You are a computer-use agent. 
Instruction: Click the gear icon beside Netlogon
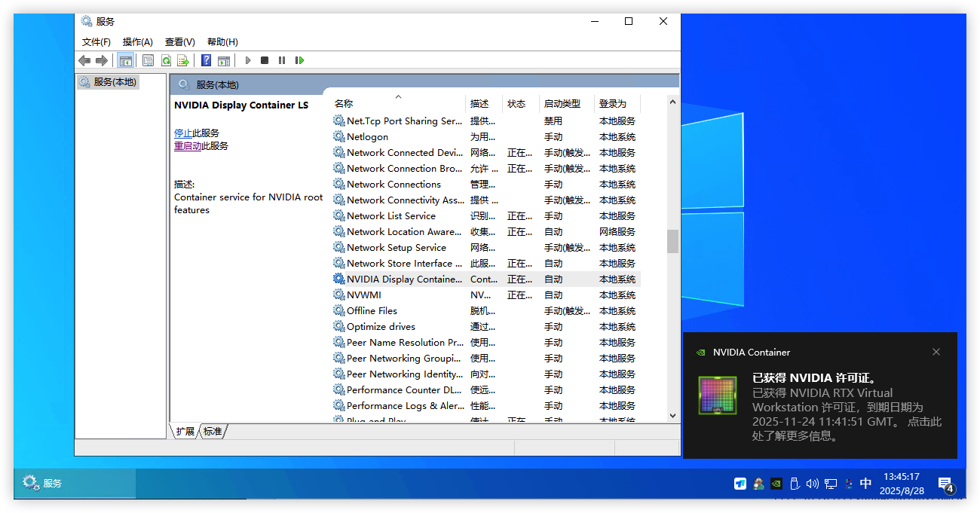click(x=339, y=136)
